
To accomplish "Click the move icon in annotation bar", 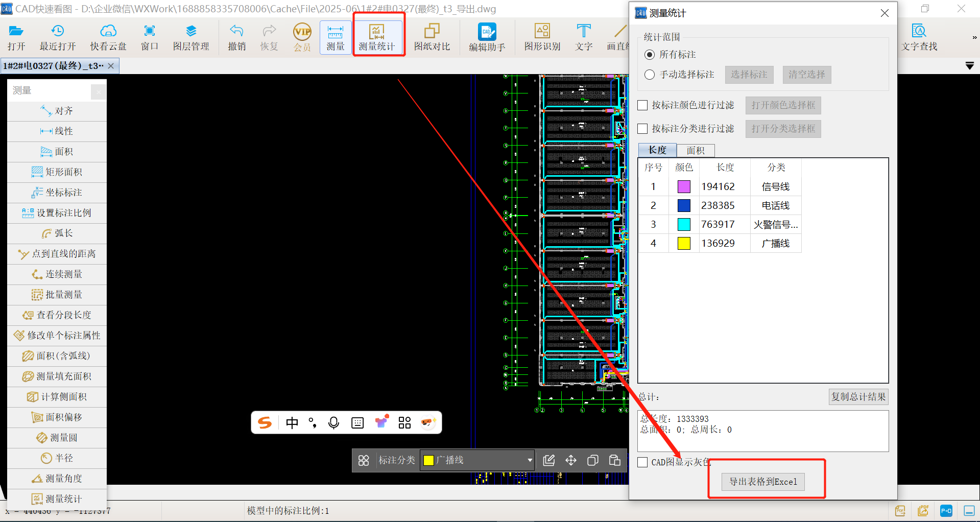I will point(571,460).
